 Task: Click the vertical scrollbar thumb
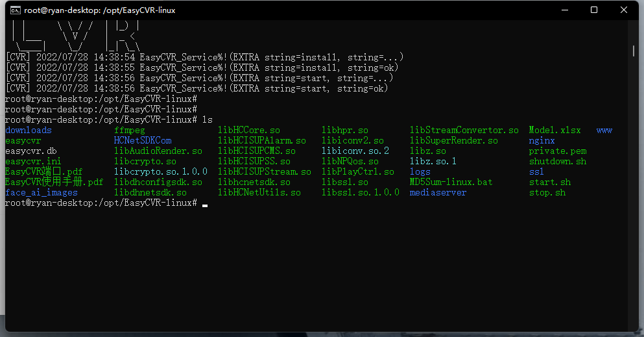pos(634,51)
